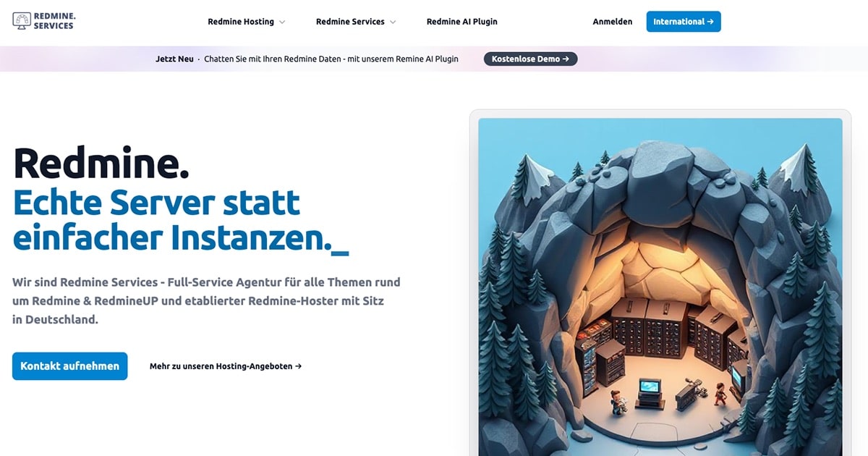868x456 pixels.
Task: Click the Jetzt Neu announcement label
Action: 174,59
